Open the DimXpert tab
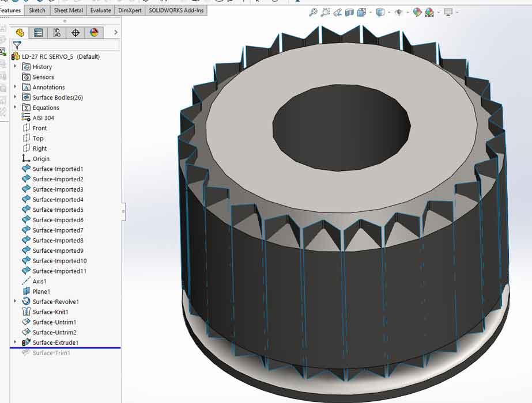532x403 pixels. coord(130,10)
